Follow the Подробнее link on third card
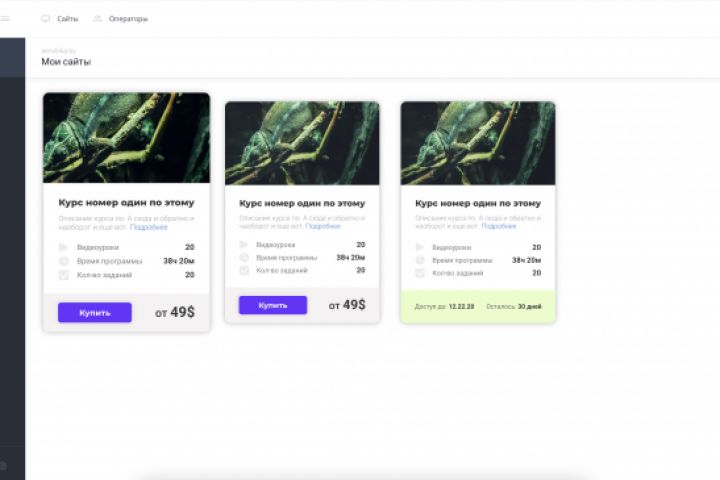 click(498, 227)
